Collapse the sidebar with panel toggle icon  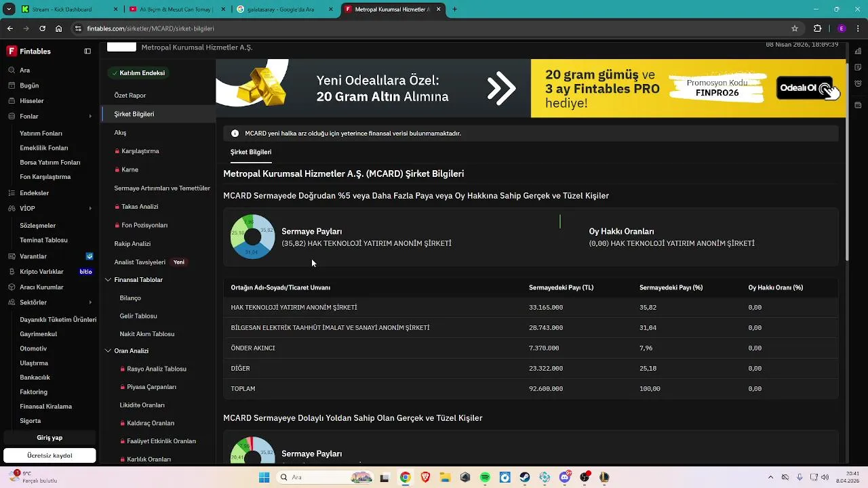coord(87,51)
